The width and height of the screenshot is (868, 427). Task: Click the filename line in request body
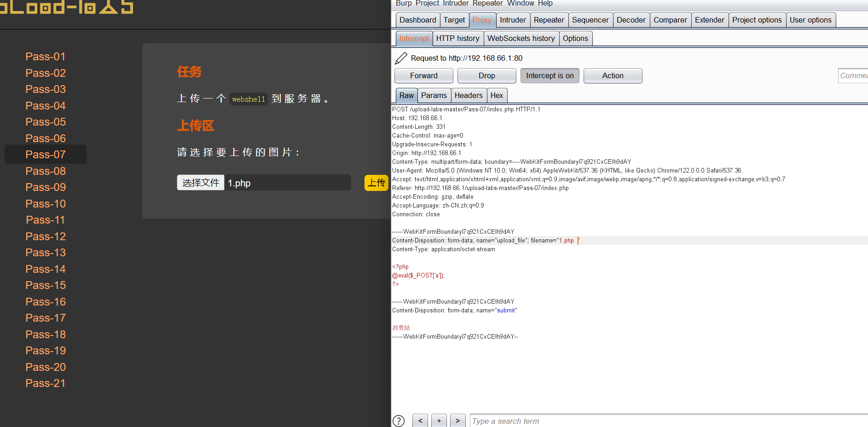pos(630,240)
